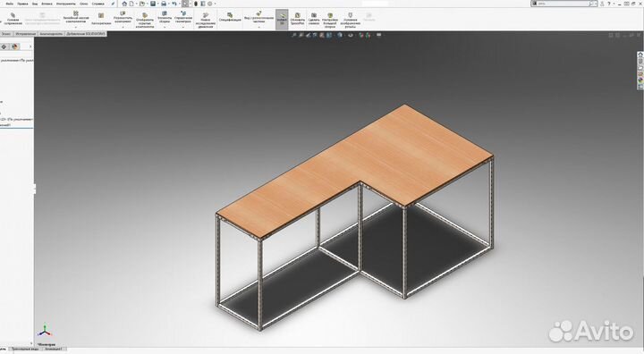
Task: Open the Правка menu
Action: (x=22, y=4)
